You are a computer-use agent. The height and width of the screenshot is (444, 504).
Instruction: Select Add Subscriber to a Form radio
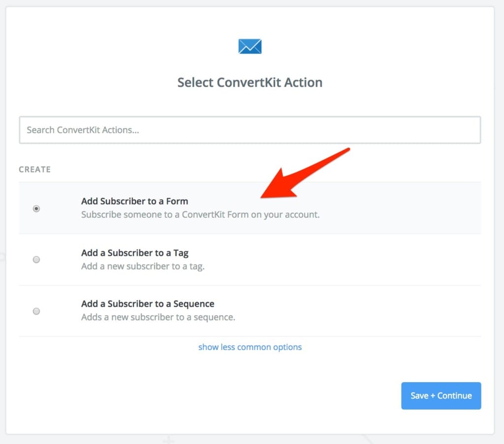(36, 208)
